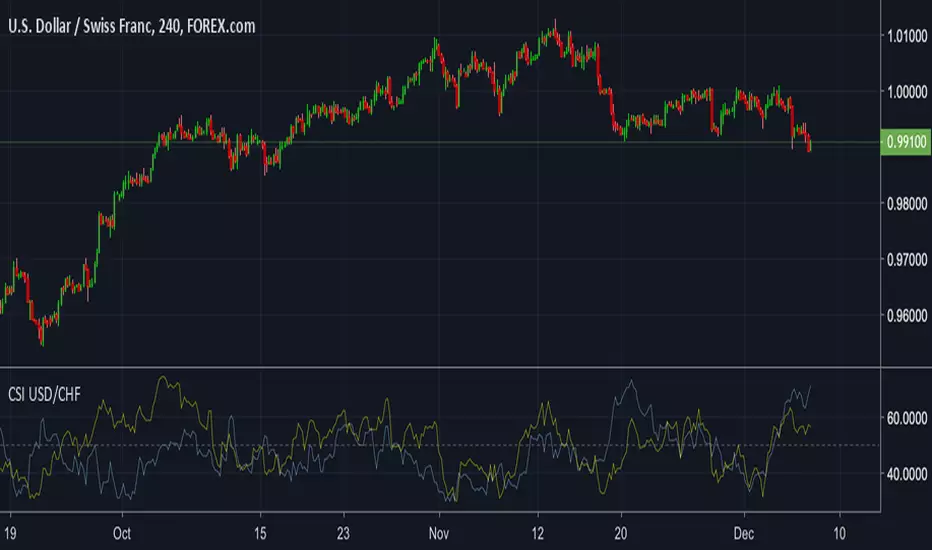Click the U.S. Dollar / Swiss Franc chart title
The height and width of the screenshot is (550, 932).
point(131,26)
